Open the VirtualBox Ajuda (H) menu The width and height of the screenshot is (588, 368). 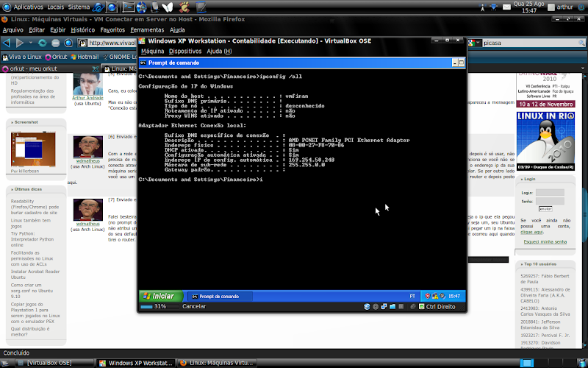pos(219,51)
